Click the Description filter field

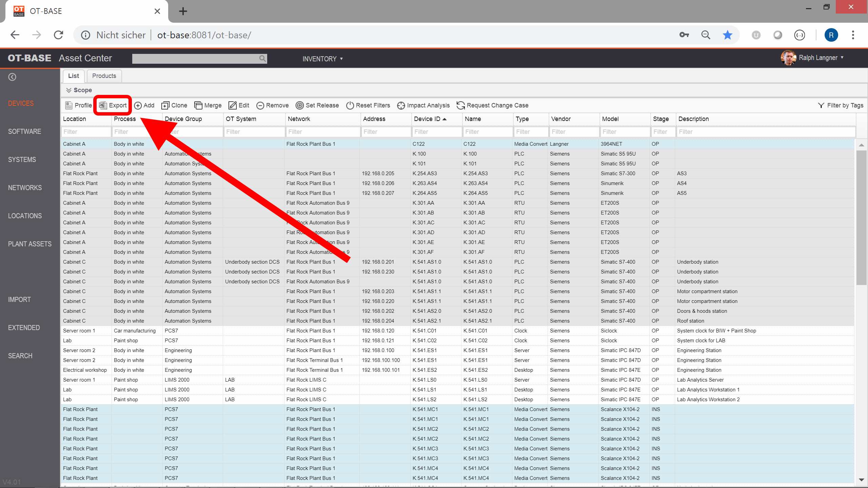766,132
